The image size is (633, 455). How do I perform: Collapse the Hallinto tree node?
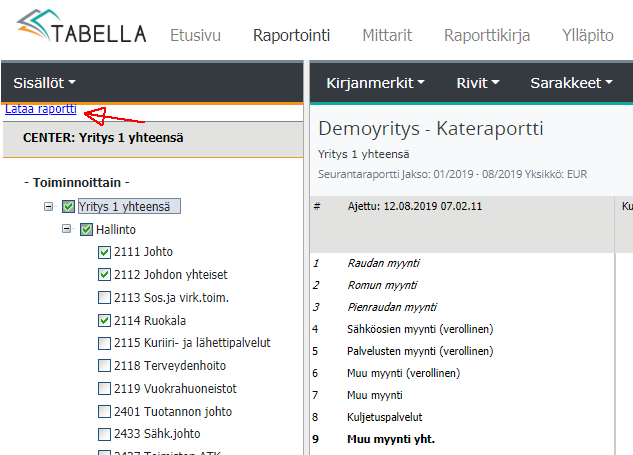(x=67, y=229)
